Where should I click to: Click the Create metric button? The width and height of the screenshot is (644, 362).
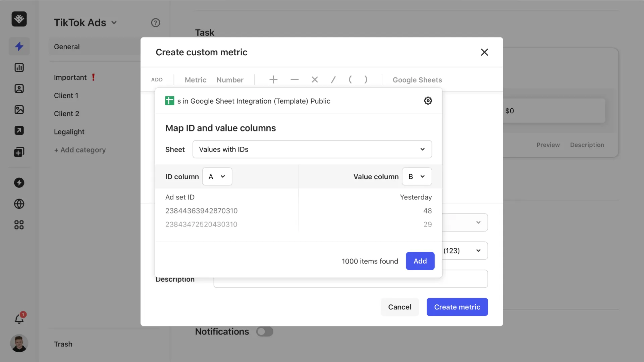click(457, 307)
